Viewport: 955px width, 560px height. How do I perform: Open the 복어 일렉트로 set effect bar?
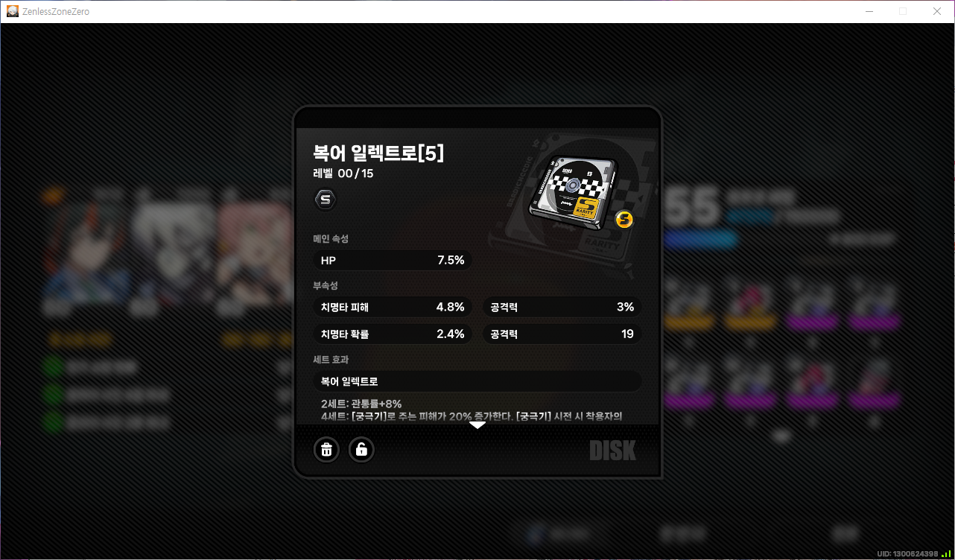tap(477, 381)
